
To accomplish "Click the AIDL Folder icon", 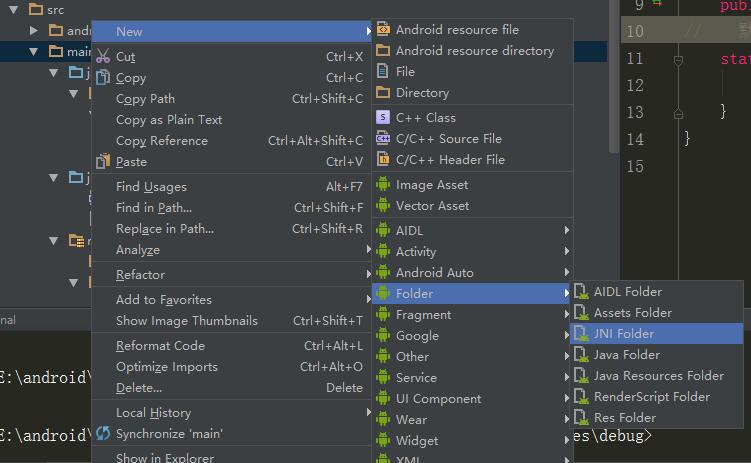I will tap(581, 292).
